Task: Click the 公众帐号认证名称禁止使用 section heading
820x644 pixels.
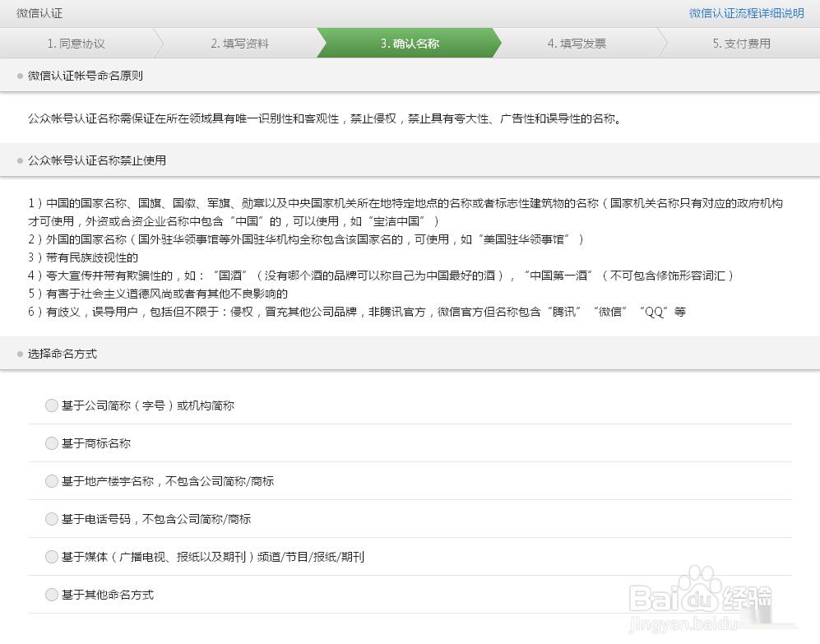Action: pyautogui.click(x=97, y=160)
